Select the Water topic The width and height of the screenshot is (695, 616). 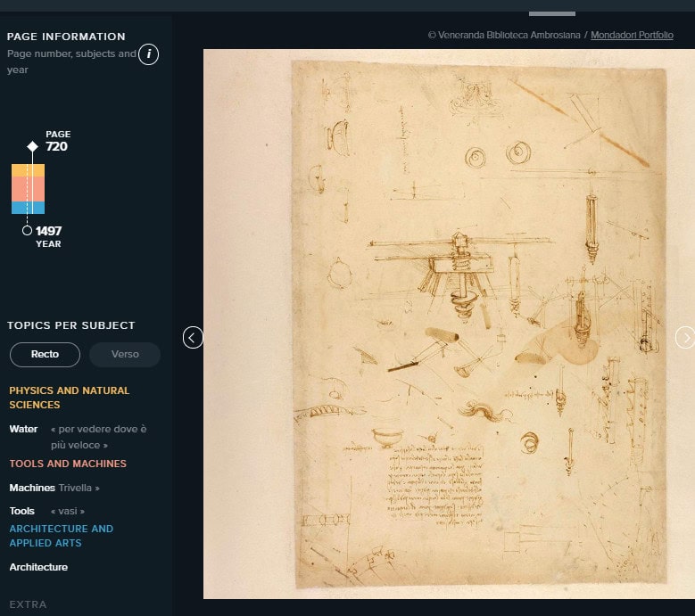point(23,429)
